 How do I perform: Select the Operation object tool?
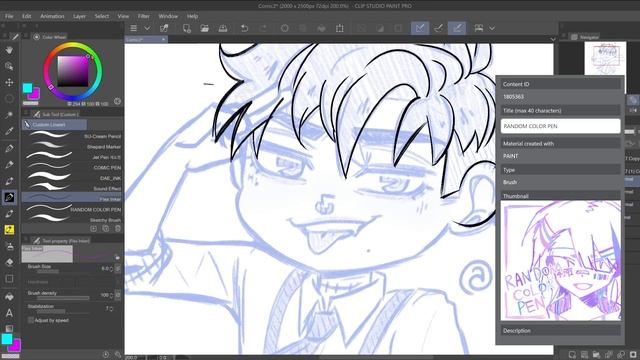9,66
